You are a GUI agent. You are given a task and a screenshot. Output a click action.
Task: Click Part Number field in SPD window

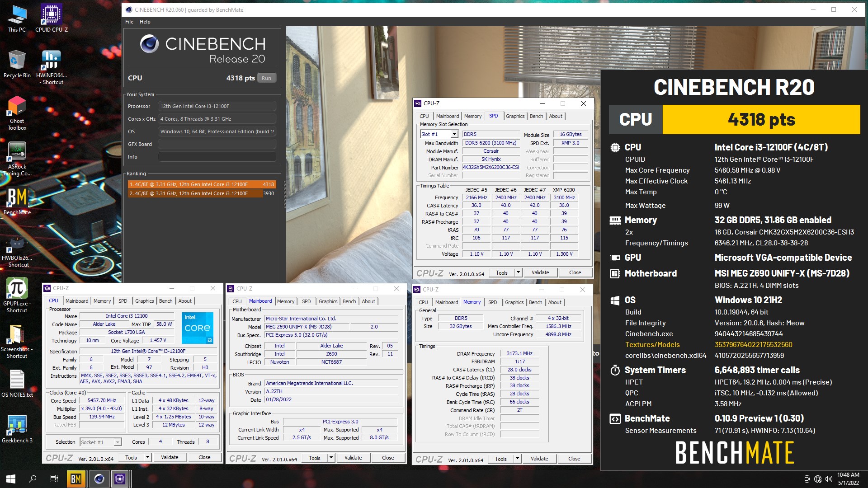491,168
